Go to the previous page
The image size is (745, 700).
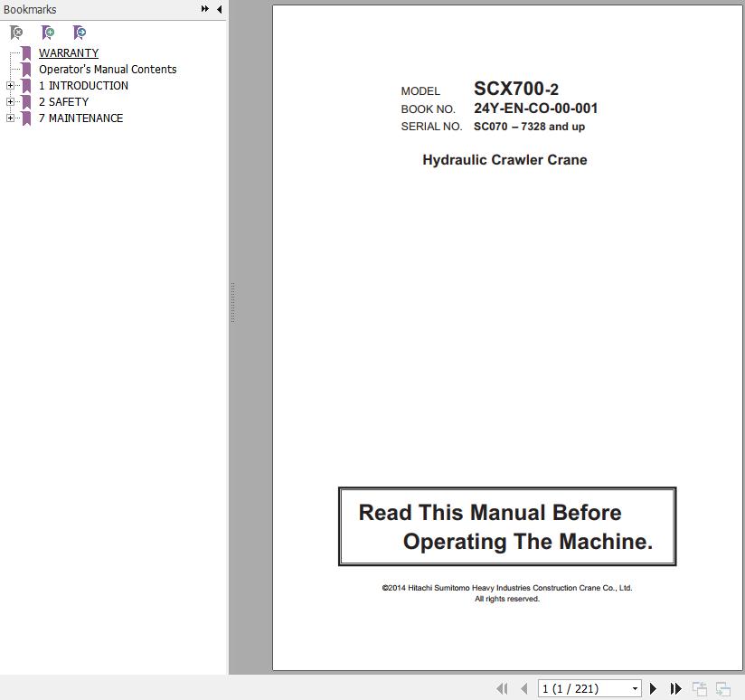[524, 688]
